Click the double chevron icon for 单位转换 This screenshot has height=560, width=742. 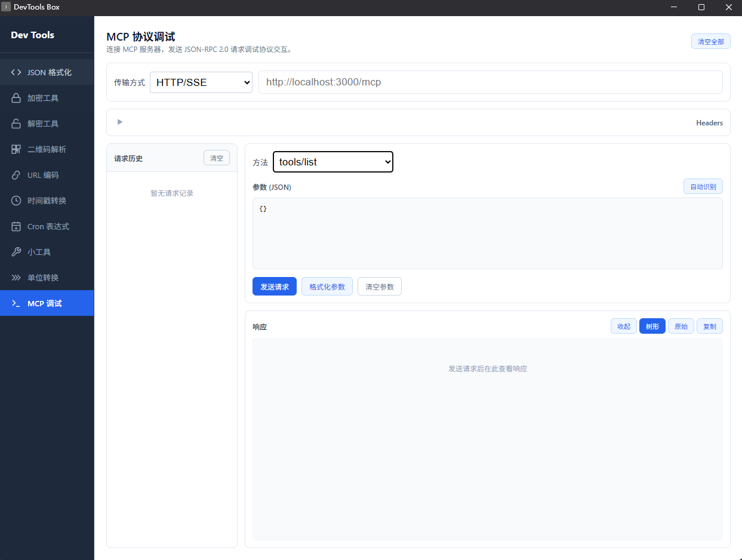point(16,278)
